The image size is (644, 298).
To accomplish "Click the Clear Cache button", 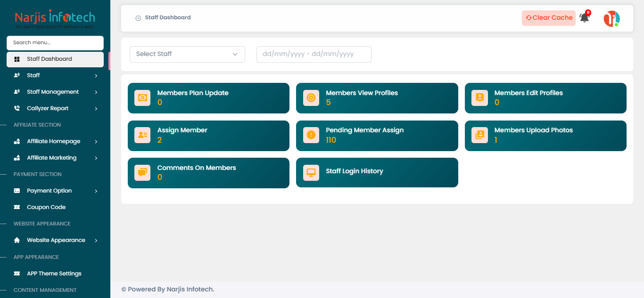I will [549, 18].
